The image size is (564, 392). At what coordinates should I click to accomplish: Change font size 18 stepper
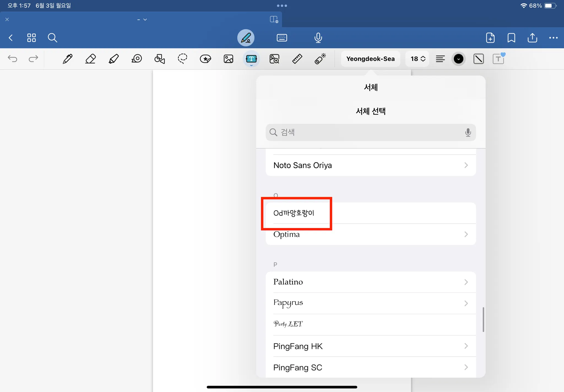(418, 59)
